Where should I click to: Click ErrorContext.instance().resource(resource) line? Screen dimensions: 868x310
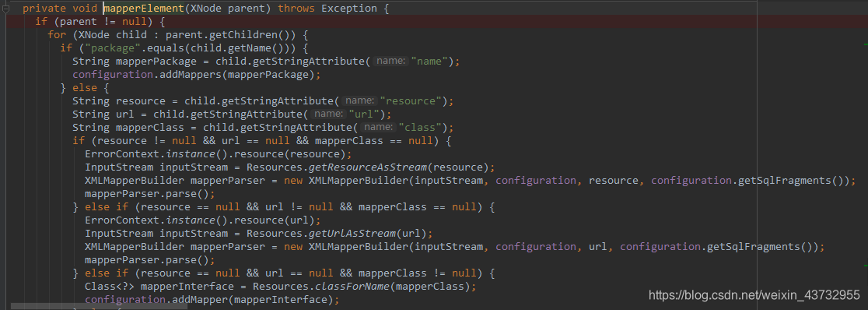point(218,154)
